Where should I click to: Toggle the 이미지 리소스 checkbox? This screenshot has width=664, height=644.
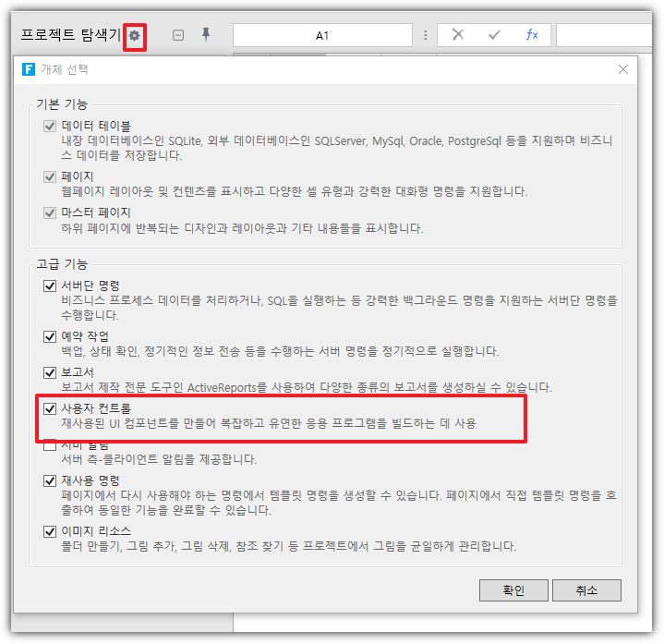(x=50, y=531)
